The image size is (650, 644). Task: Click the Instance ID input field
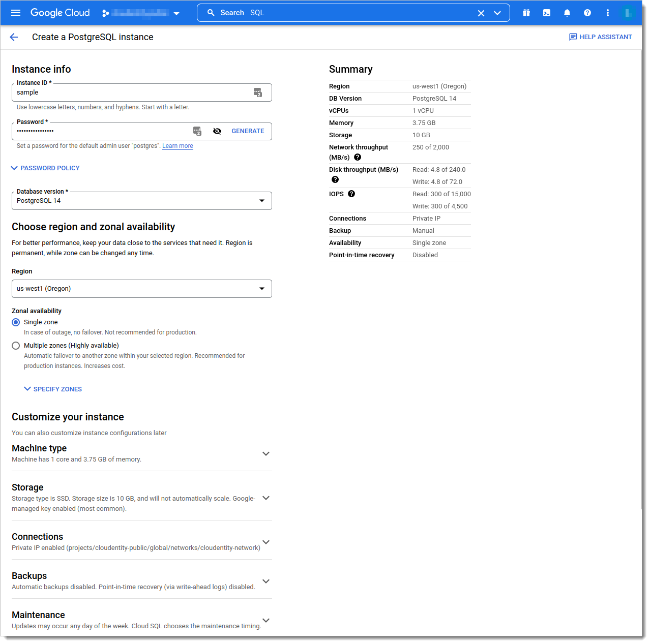(x=142, y=93)
